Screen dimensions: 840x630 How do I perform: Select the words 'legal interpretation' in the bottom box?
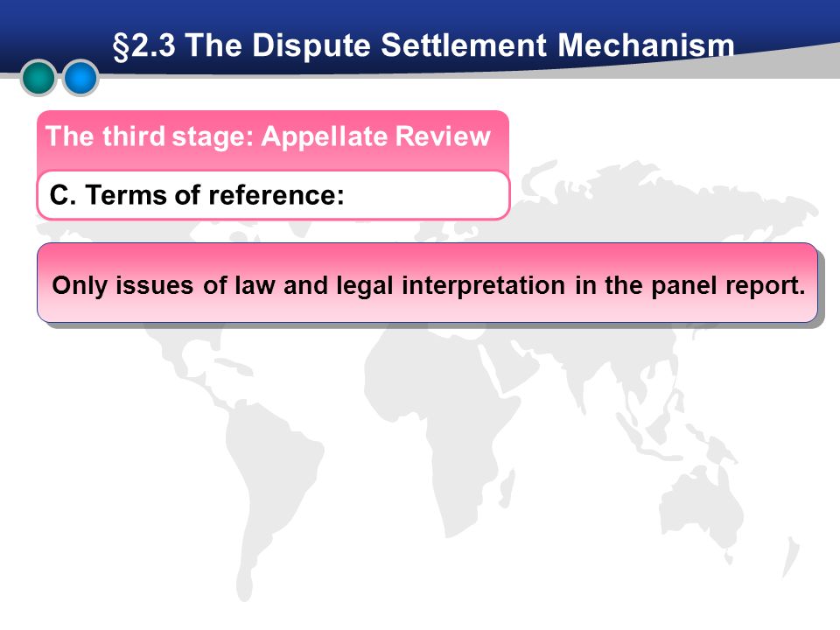451,286
